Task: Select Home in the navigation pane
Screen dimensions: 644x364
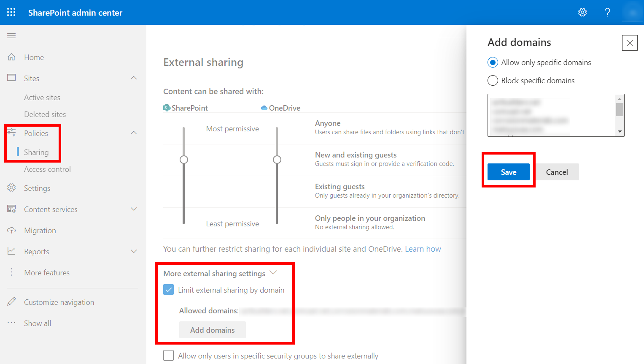Action: coord(34,57)
